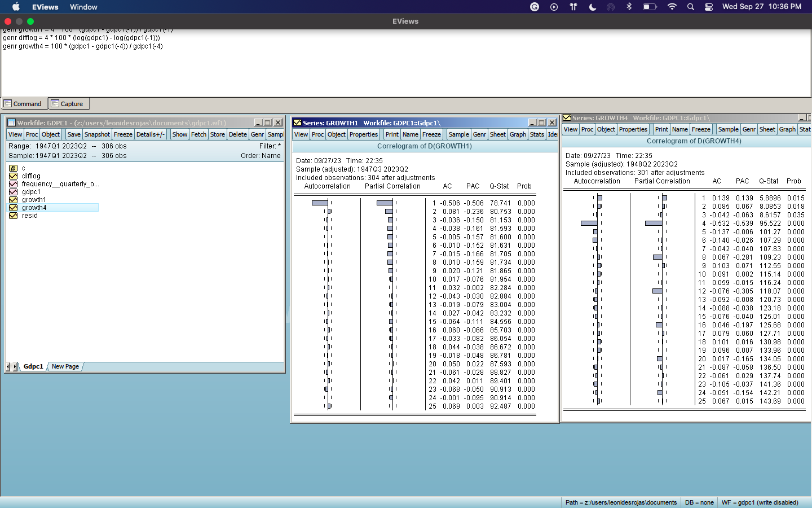This screenshot has width=812, height=508.
Task: Select the gdpc1 series icon
Action: point(13,191)
